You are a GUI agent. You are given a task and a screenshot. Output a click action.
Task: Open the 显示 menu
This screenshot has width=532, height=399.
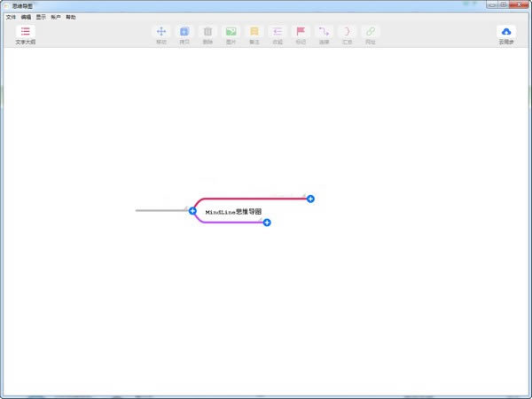coord(41,17)
